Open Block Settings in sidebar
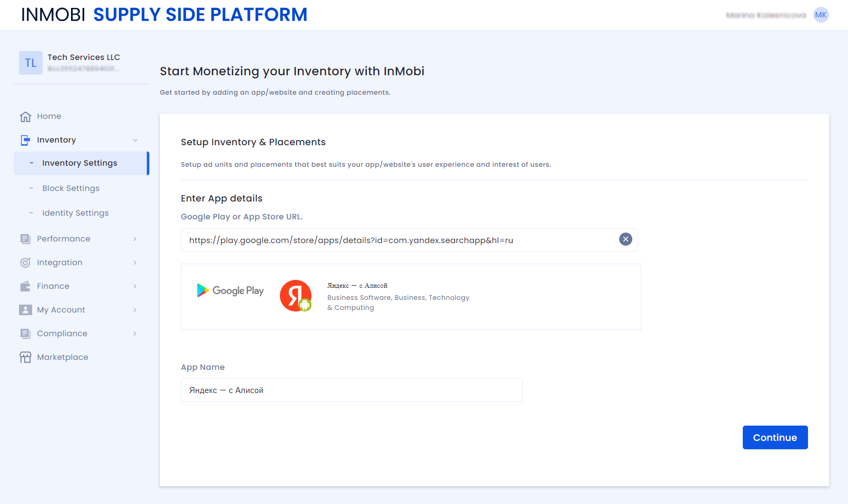 [x=71, y=188]
